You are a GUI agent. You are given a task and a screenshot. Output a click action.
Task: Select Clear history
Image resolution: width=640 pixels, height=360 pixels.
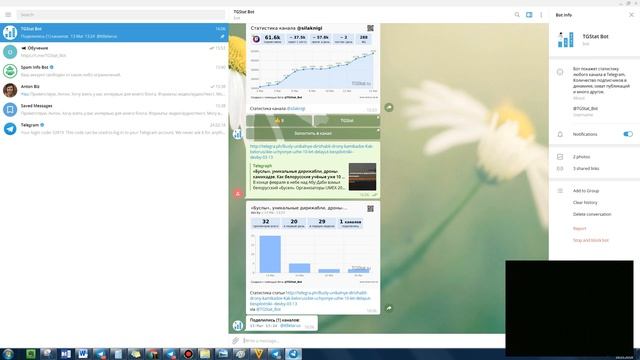point(585,202)
